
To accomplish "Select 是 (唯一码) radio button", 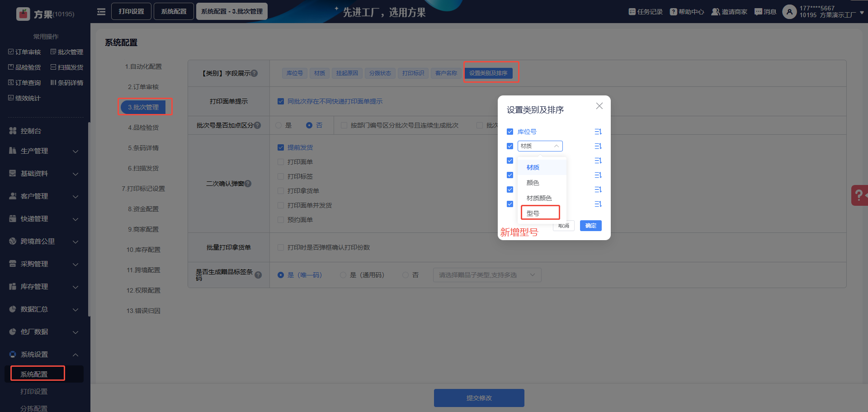I will click(281, 275).
